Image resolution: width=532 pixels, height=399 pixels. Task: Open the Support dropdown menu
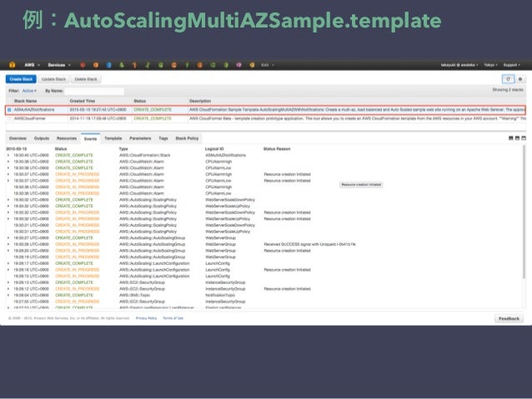(x=512, y=65)
